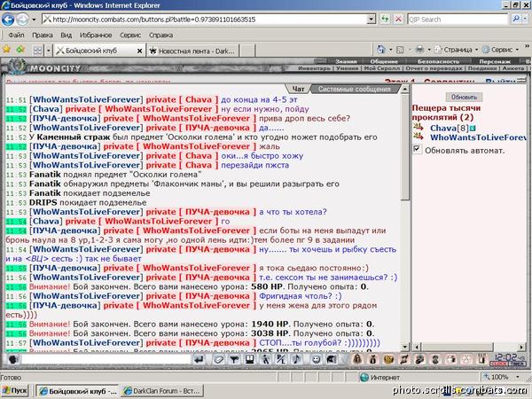Click the eraser clear chat icon

[219, 359]
